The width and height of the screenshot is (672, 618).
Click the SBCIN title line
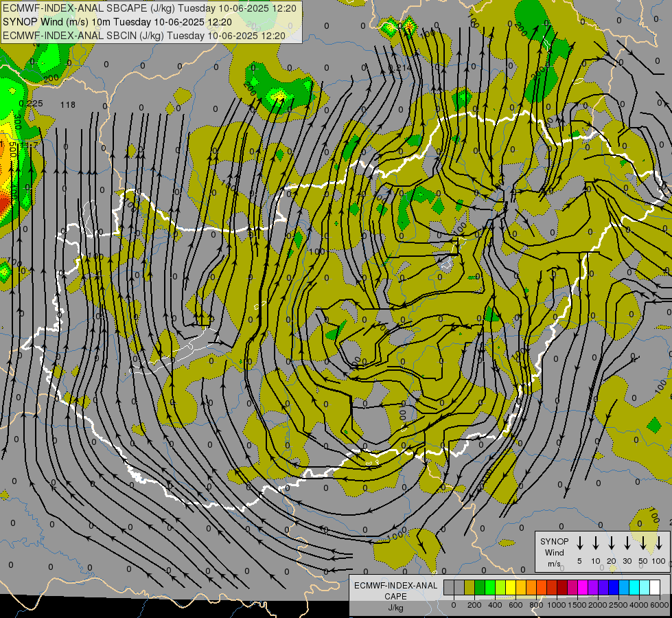point(144,36)
